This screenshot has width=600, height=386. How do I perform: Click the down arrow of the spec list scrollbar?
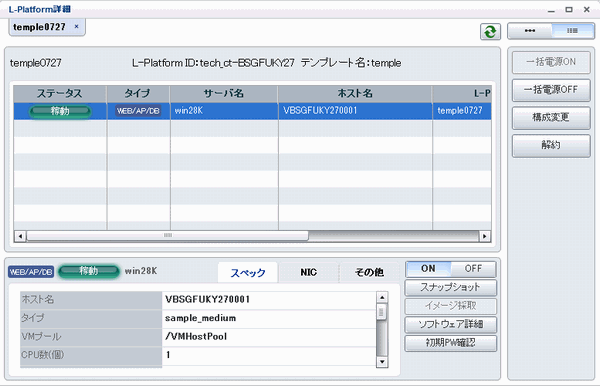382,362
